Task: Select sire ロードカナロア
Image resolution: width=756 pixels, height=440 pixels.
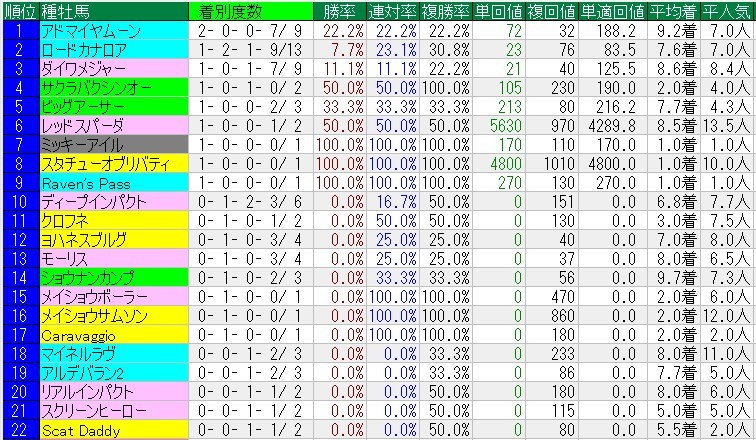Action: (114, 50)
